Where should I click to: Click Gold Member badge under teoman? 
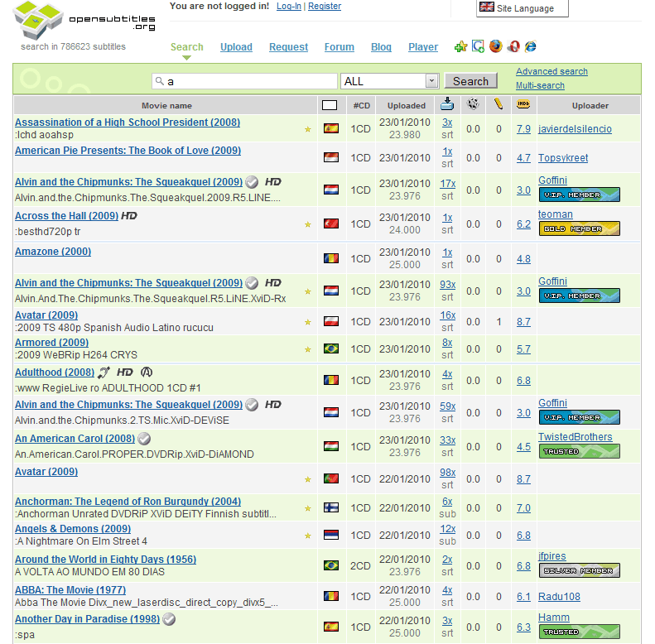coord(580,228)
